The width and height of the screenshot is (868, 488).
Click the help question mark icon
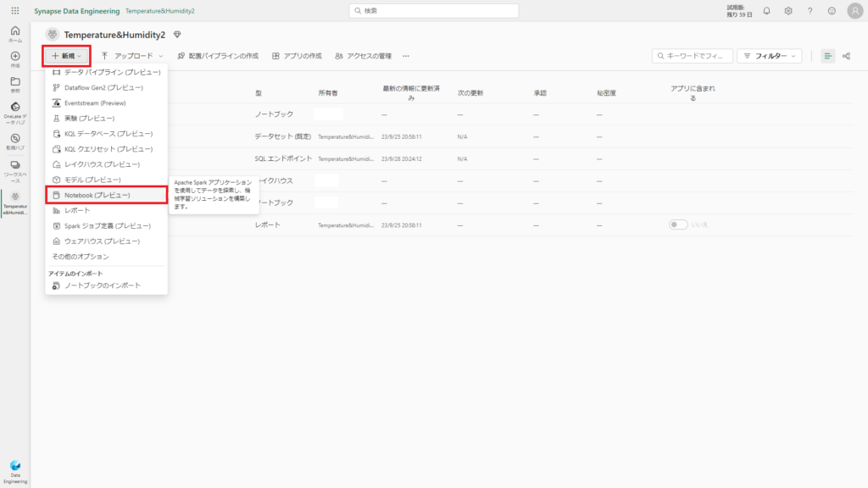[x=810, y=11]
